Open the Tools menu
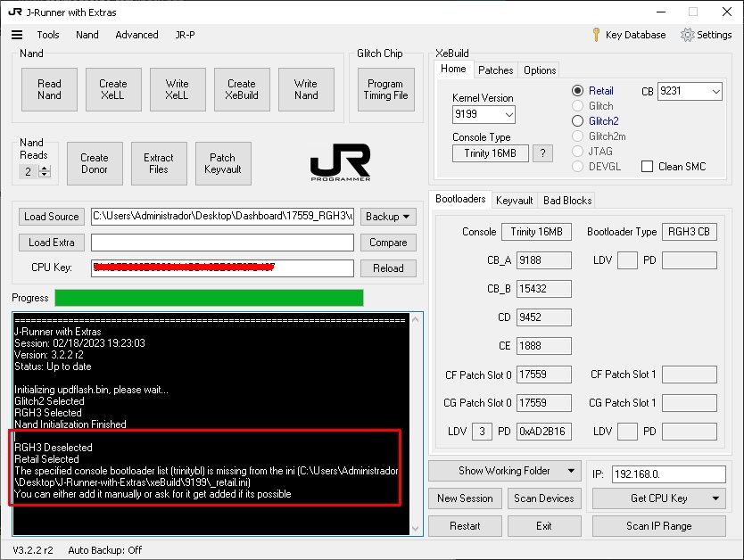Image resolution: width=744 pixels, height=560 pixels. pyautogui.click(x=48, y=35)
